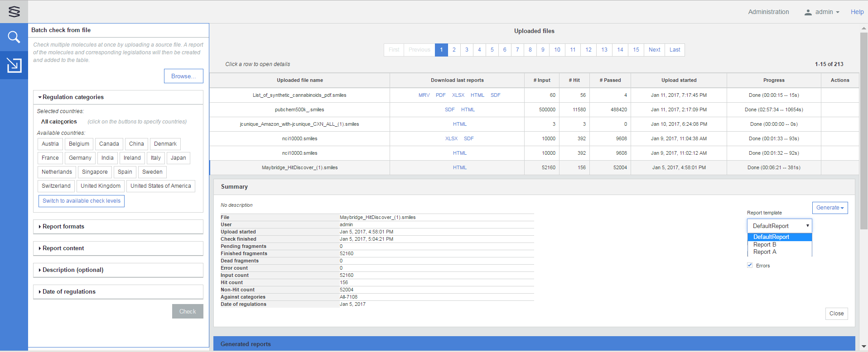Open the Report template dropdown
Image resolution: width=868 pixels, height=352 pixels.
(779, 226)
